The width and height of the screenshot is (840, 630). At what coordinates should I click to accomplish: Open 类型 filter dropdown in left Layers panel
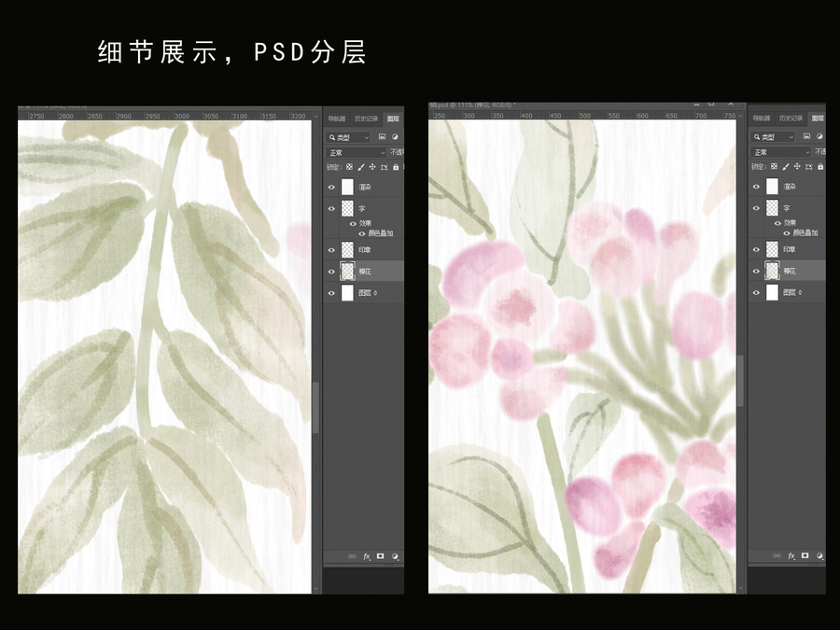(x=349, y=138)
